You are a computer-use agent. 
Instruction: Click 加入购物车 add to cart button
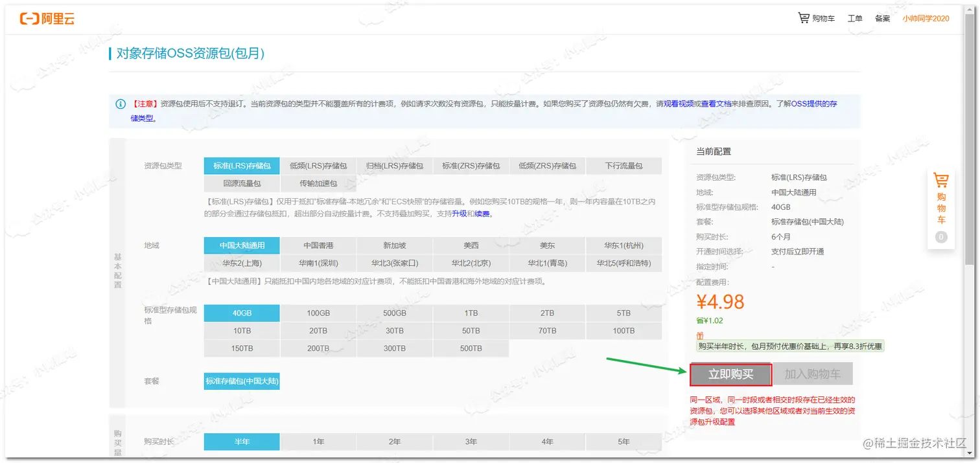(x=812, y=374)
